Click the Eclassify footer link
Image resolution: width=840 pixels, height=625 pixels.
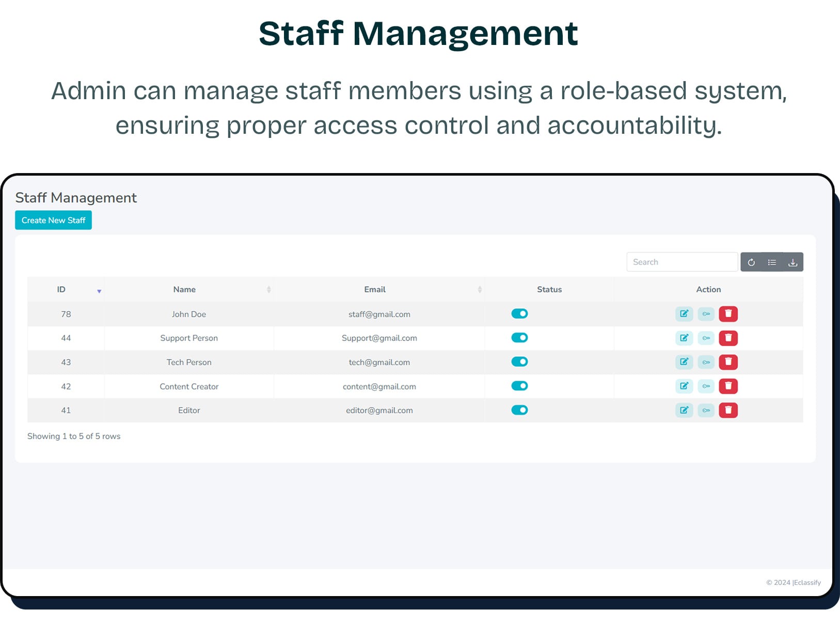(x=807, y=582)
